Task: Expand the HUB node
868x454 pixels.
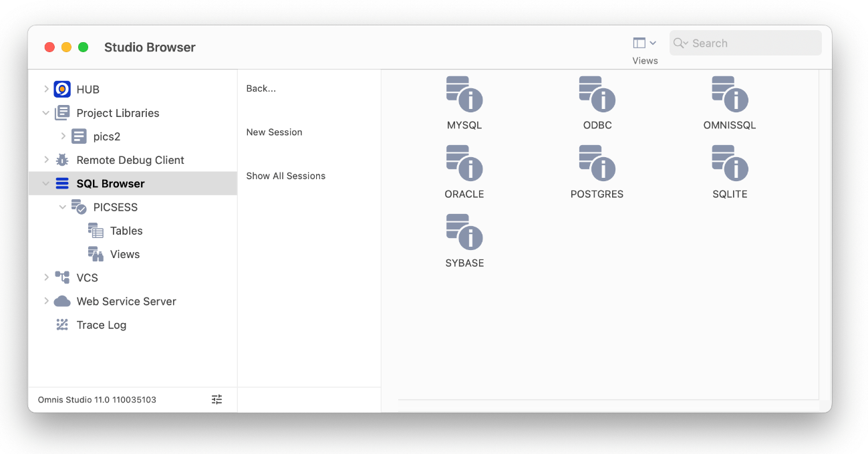Action: click(x=46, y=89)
